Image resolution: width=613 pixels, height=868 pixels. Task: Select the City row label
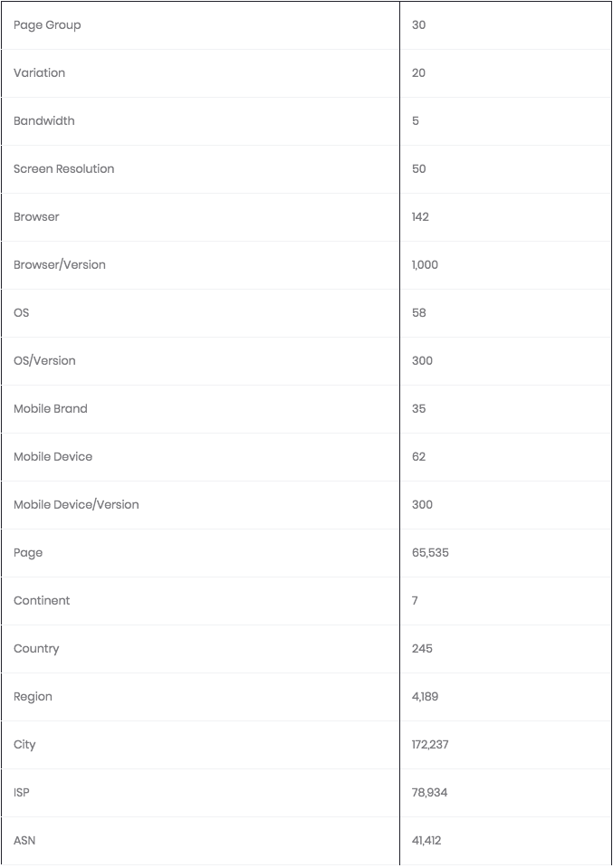(24, 745)
